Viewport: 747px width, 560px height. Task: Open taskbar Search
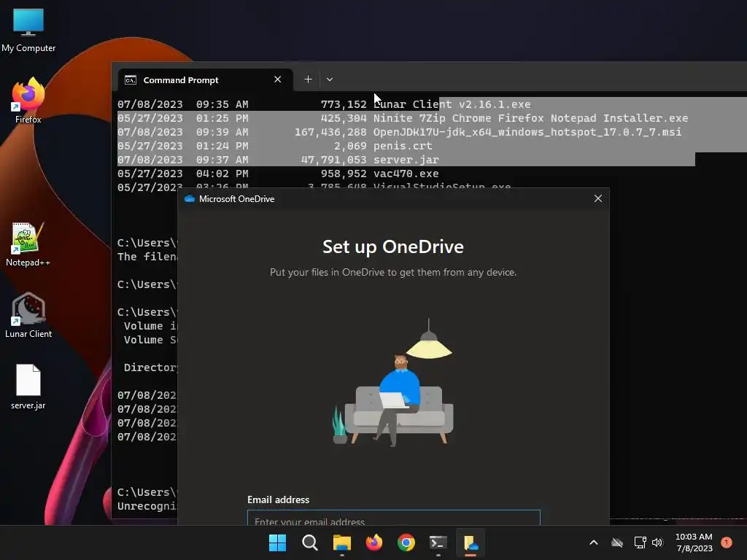309,542
